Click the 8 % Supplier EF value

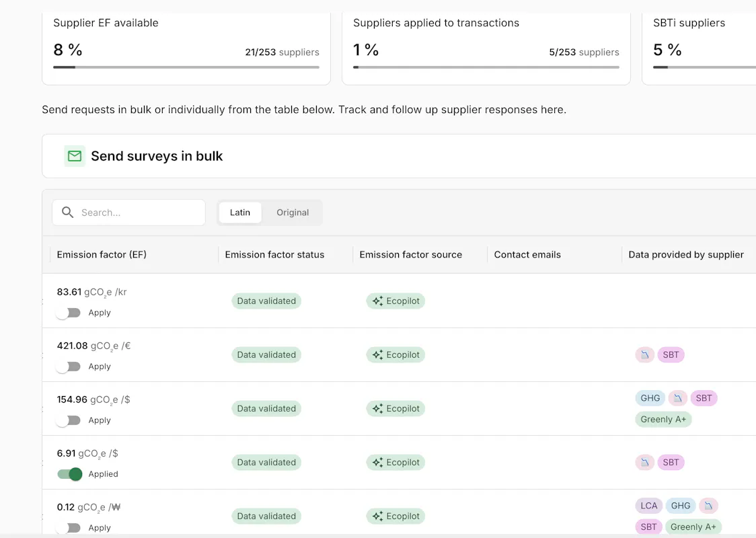tap(68, 50)
